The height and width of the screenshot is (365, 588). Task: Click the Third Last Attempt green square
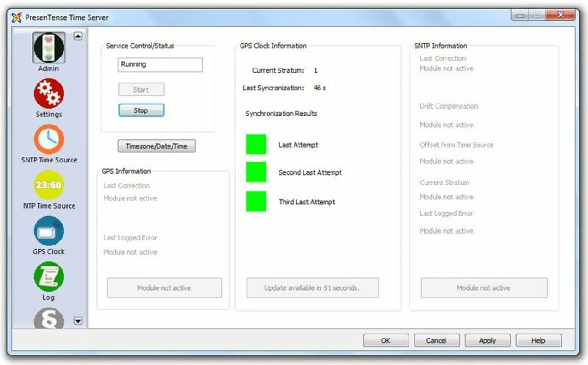[256, 201]
